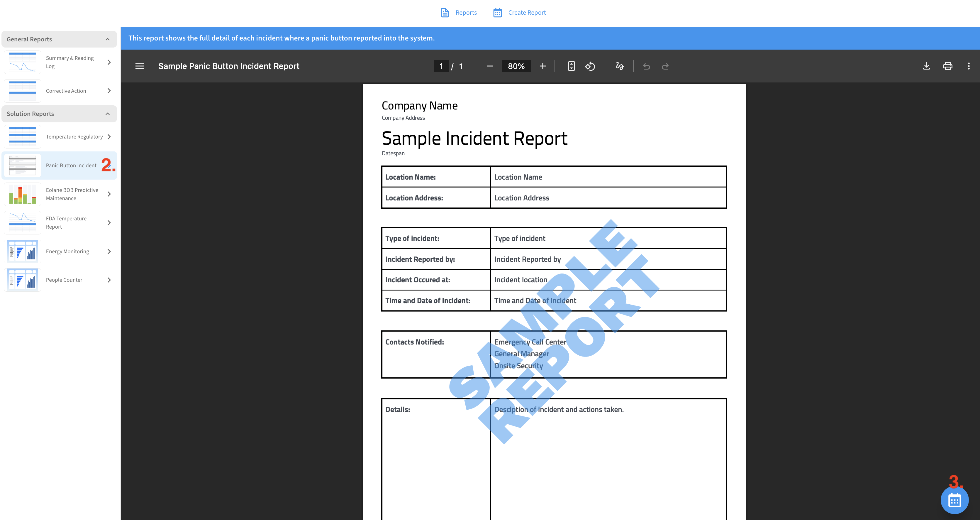980x520 pixels.
Task: Select the Corrective Action report
Action: pyautogui.click(x=66, y=91)
